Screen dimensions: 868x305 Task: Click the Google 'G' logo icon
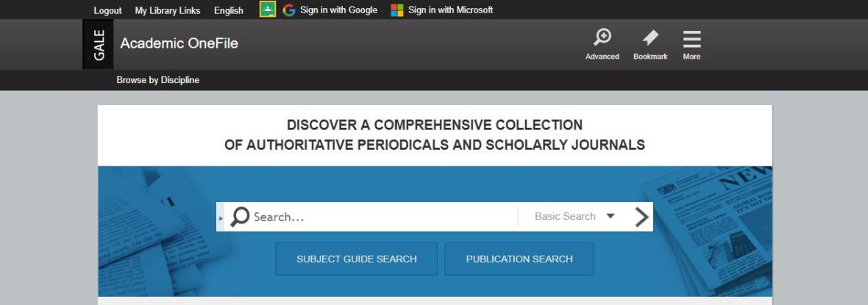(x=289, y=10)
